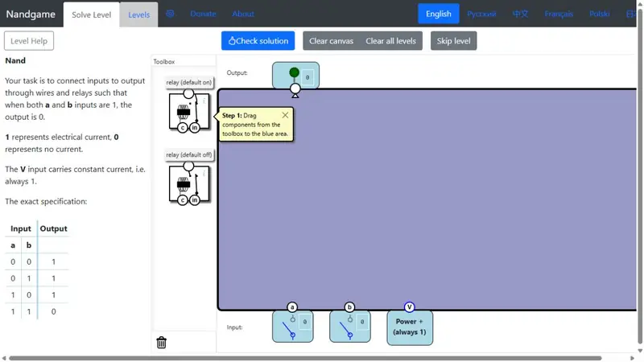Click the left arrow of horizontal scrollbar
This screenshot has width=644, height=362.
4,358
